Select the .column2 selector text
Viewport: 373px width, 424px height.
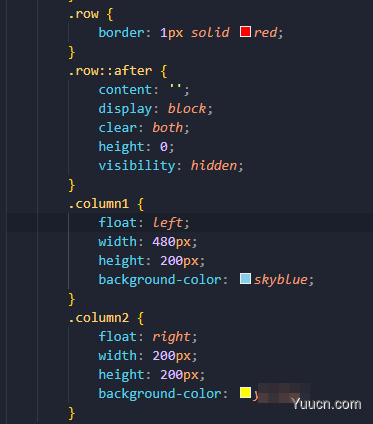coord(99,318)
